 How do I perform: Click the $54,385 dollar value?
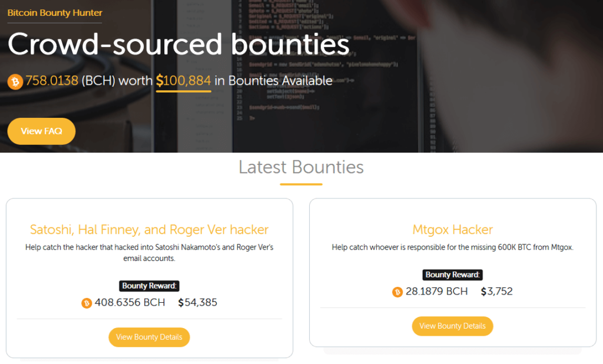197,303
